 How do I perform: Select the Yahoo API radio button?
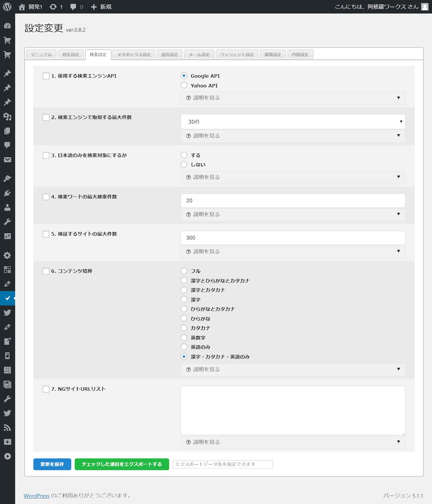point(184,85)
